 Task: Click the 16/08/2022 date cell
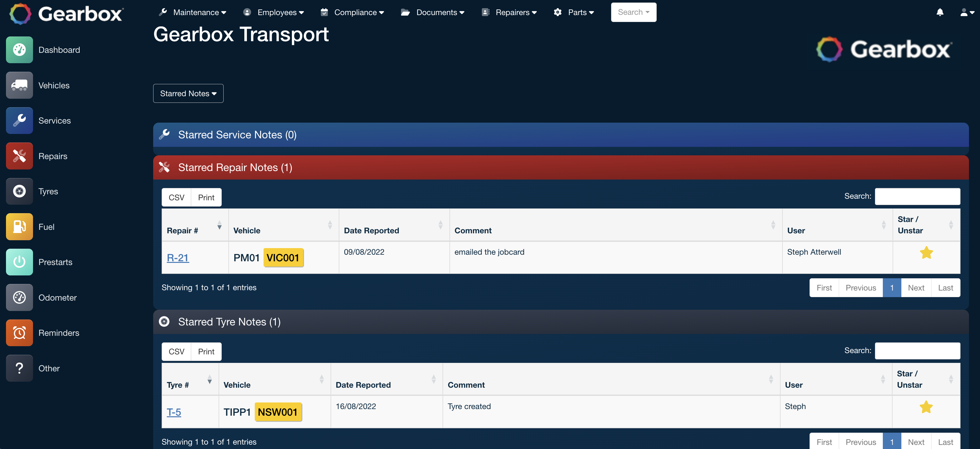(x=387, y=411)
